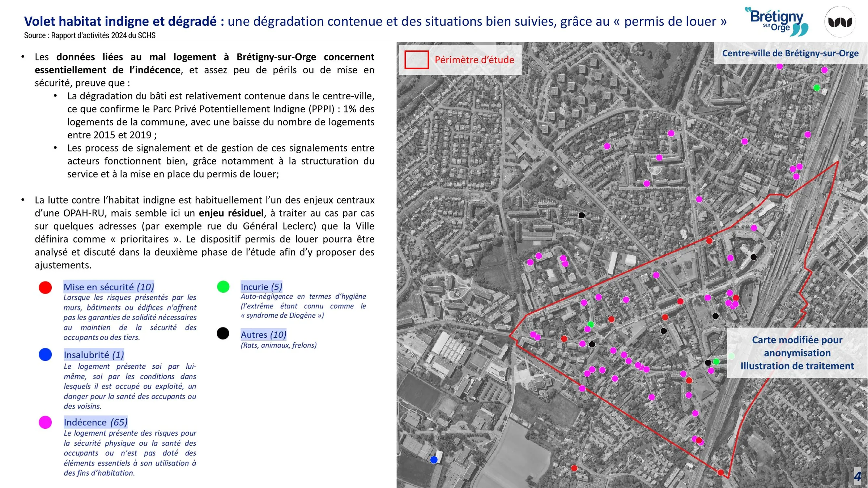Select the 'Insalubrité (1)' heading
This screenshot has height=488, width=868.
(94, 355)
